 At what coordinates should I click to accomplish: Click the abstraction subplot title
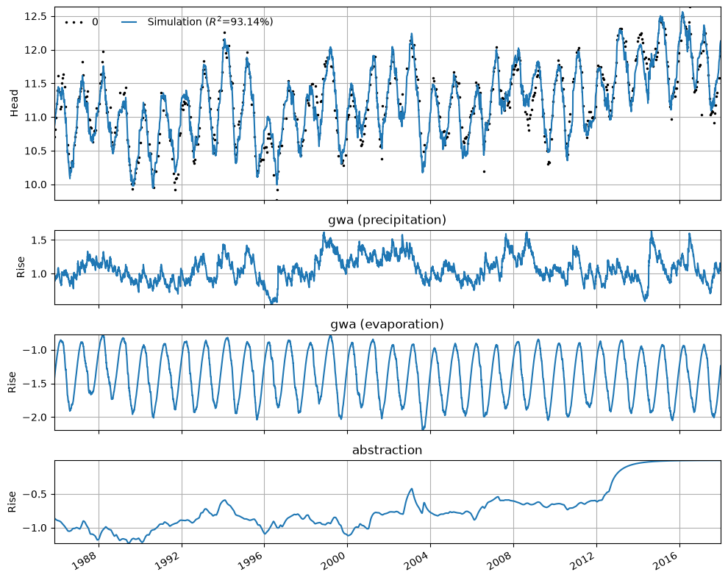tap(387, 450)
